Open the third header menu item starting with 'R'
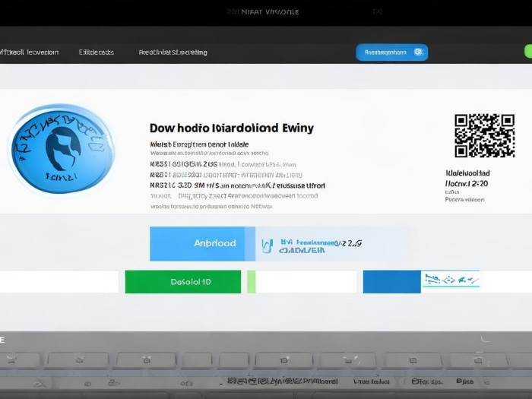Viewport: 532px width, 399px height. click(x=173, y=52)
